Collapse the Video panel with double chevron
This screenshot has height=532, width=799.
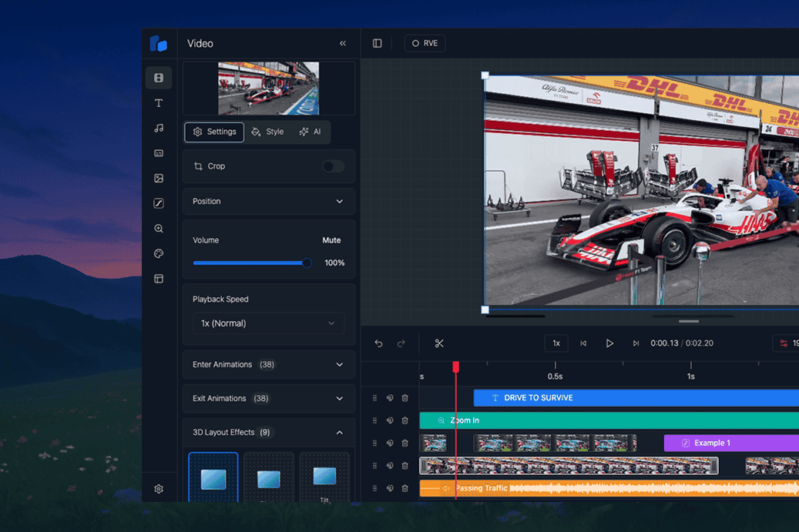[343, 43]
